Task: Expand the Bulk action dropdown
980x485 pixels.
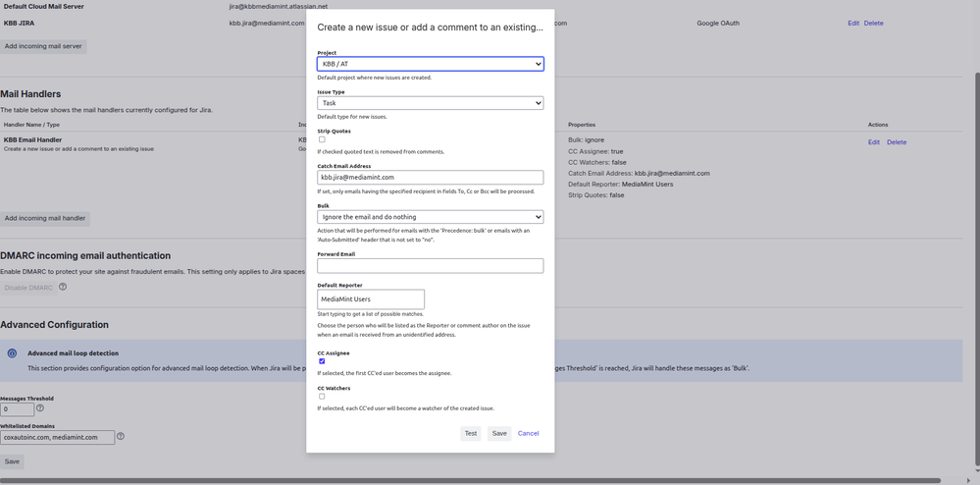Action: [x=430, y=217]
